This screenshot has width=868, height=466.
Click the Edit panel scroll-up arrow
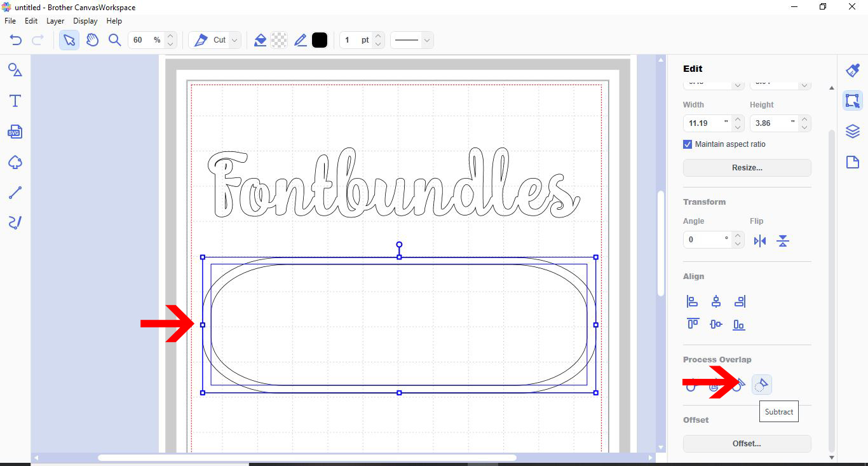coord(832,88)
